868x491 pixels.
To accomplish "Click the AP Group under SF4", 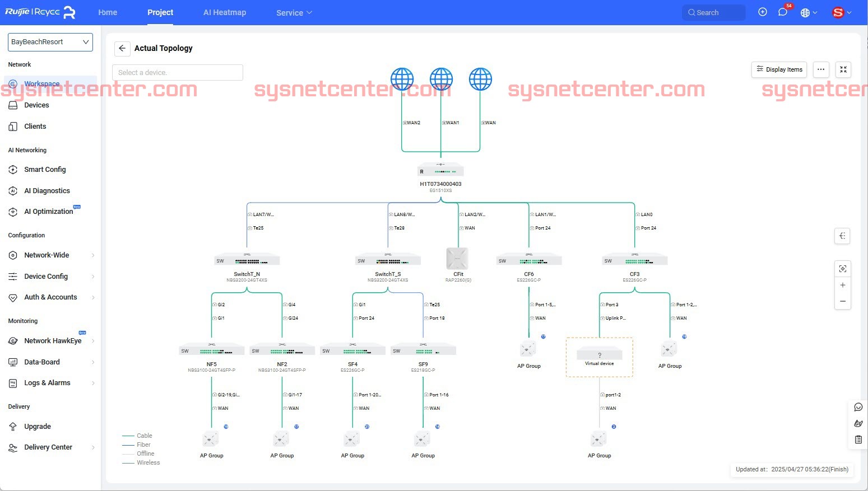I will [352, 439].
